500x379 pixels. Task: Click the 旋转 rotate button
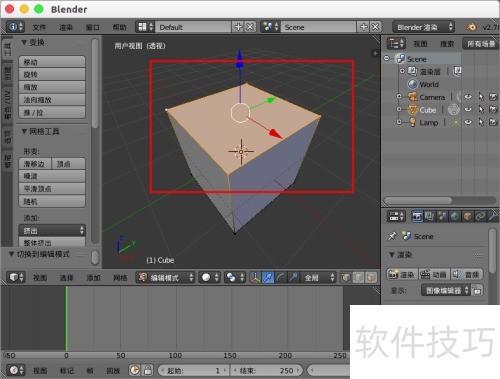click(x=52, y=74)
